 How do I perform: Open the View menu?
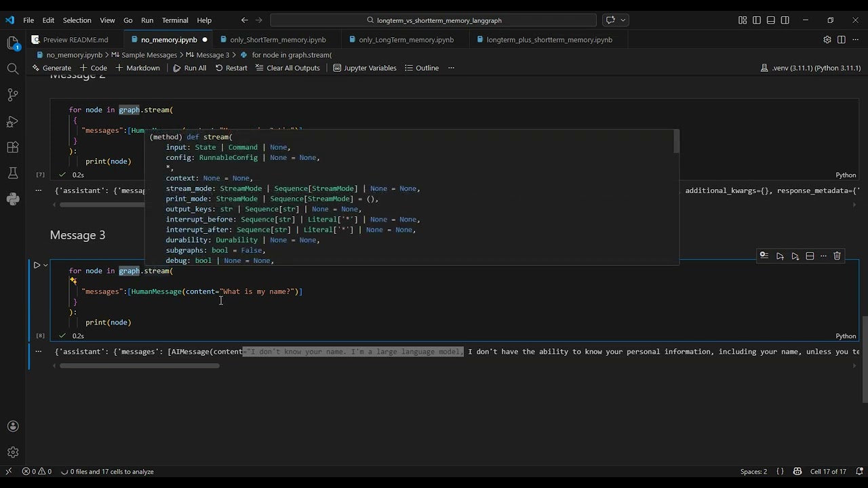(x=107, y=20)
